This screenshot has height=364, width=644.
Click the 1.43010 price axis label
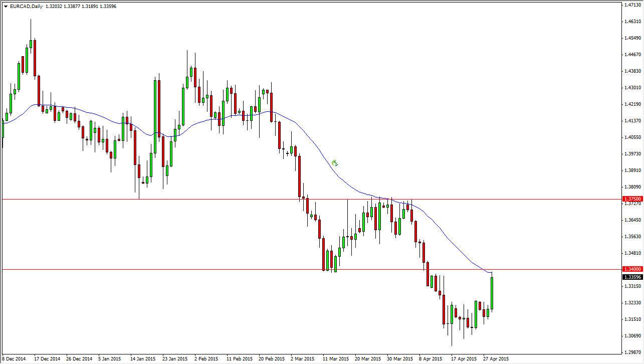633,88
